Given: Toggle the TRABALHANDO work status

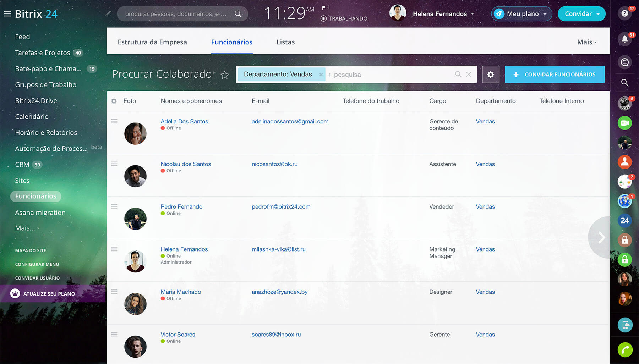Looking at the screenshot, I should point(344,18).
